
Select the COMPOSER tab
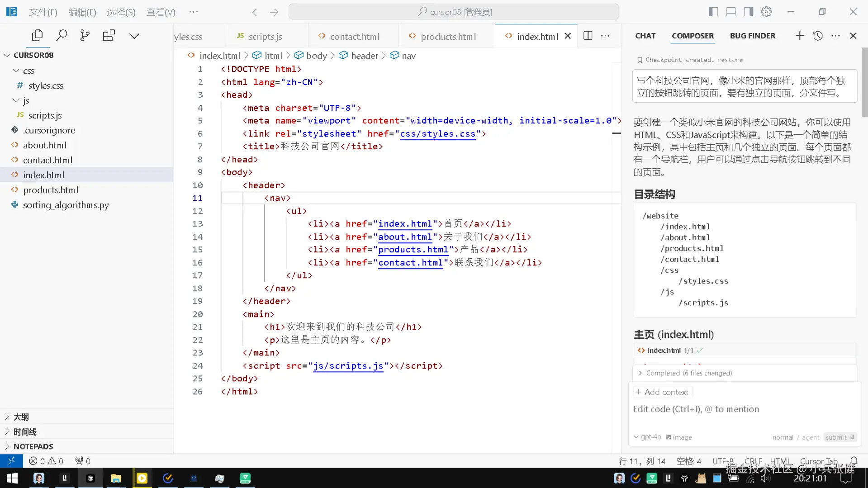click(693, 36)
